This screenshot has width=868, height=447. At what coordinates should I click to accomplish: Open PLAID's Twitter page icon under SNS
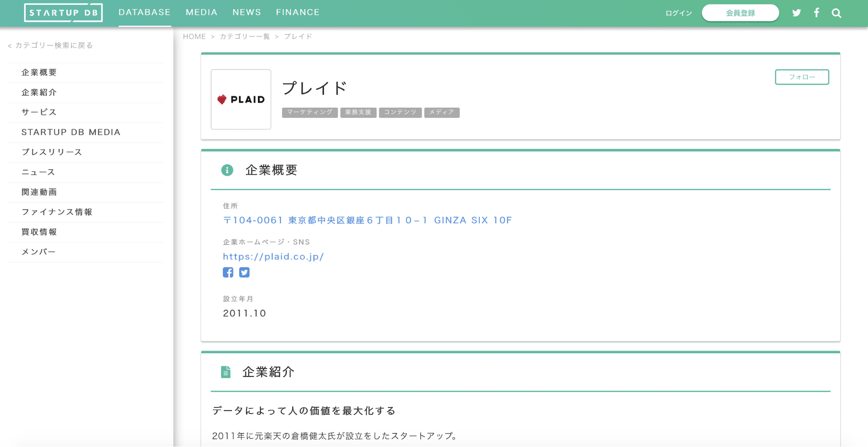[x=244, y=272]
